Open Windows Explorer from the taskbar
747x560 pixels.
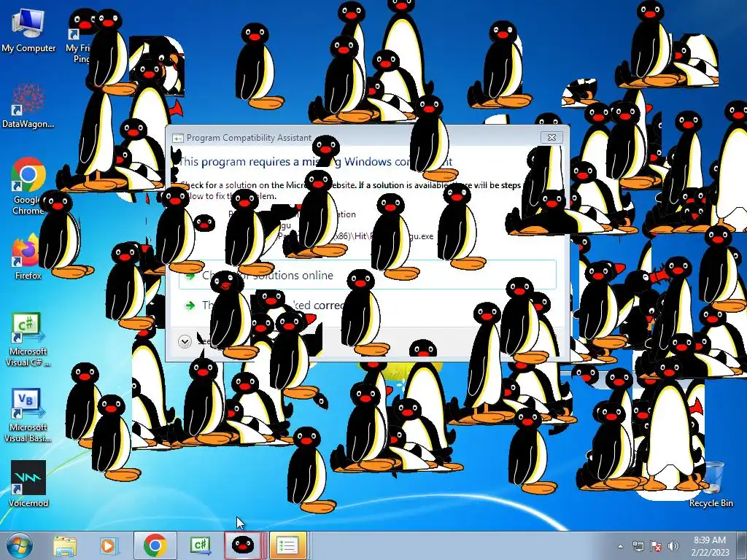65,545
